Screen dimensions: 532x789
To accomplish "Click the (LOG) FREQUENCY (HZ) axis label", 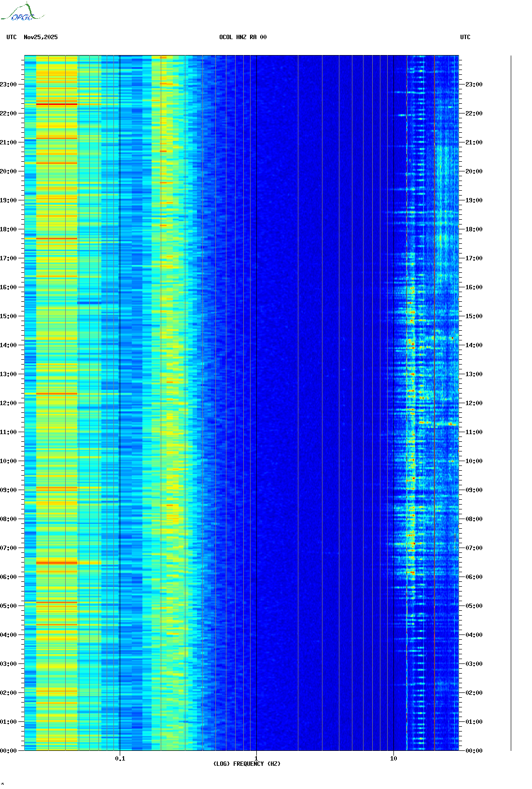I will point(247,764).
